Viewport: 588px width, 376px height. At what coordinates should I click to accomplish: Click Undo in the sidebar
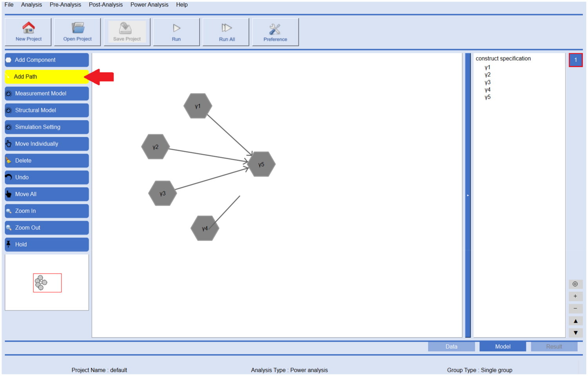(47, 177)
